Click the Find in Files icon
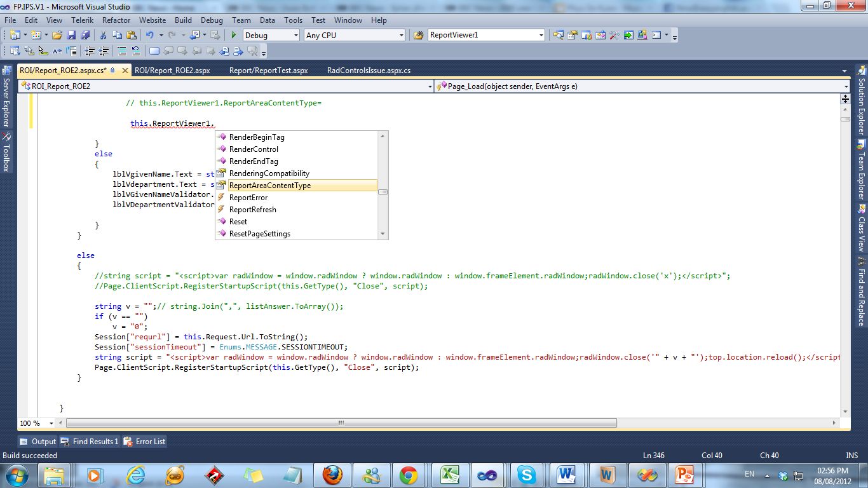 click(419, 36)
